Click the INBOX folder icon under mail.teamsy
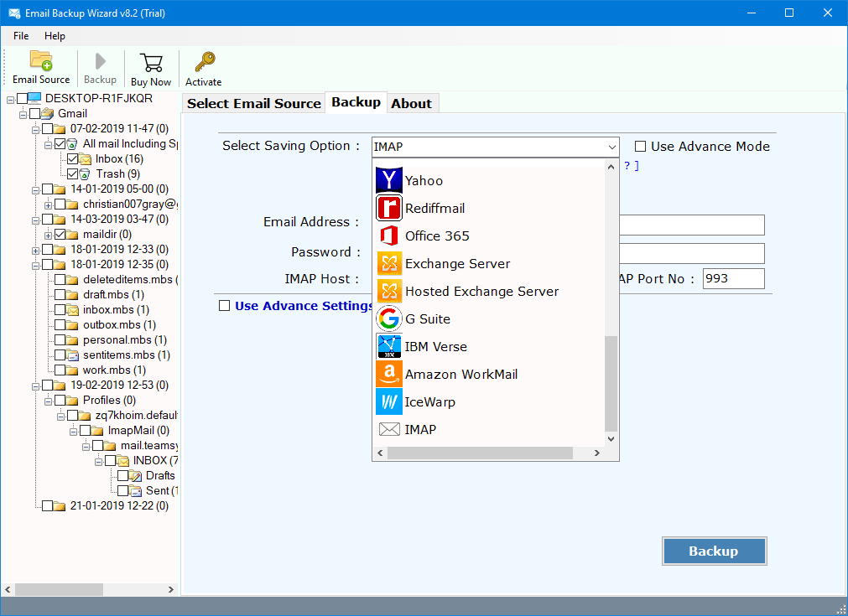The image size is (848, 616). pyautogui.click(x=123, y=460)
